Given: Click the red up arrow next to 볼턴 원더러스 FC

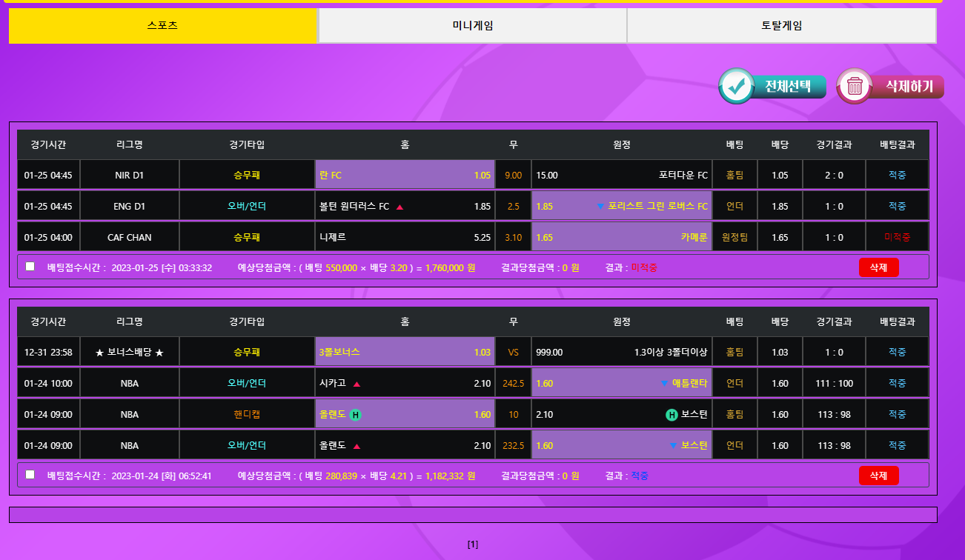Looking at the screenshot, I should (399, 207).
